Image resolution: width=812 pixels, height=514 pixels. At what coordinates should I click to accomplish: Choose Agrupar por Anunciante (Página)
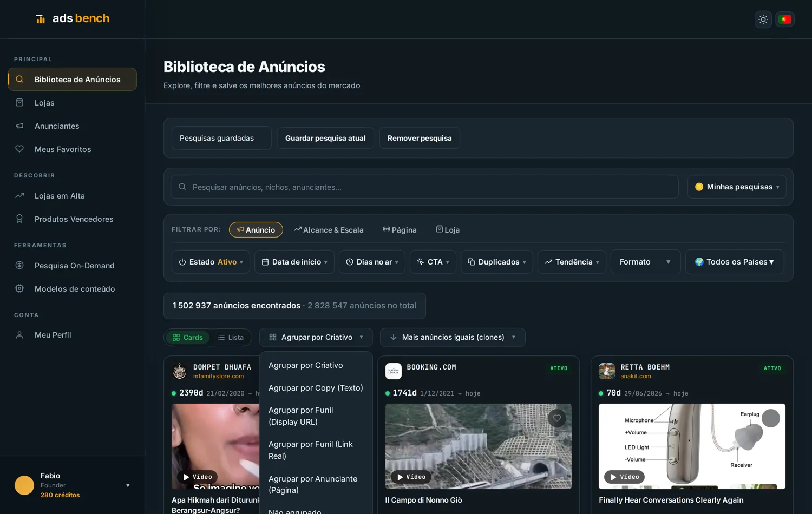[316, 484]
